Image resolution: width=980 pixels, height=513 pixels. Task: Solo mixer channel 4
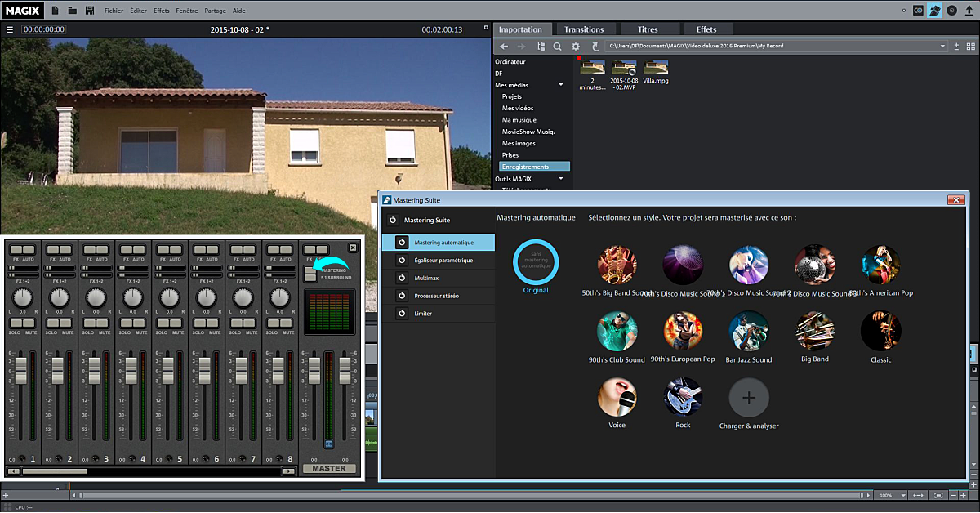coord(126,323)
